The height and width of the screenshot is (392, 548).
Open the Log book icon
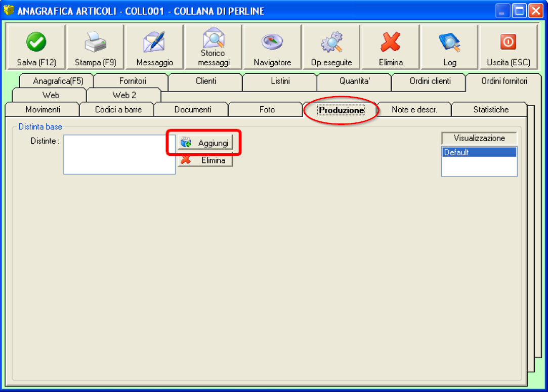449,42
